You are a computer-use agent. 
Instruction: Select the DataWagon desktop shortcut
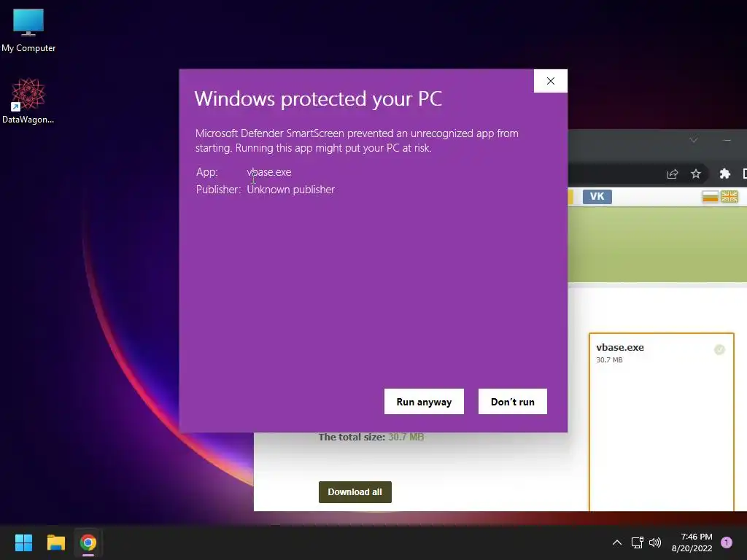[x=28, y=101]
